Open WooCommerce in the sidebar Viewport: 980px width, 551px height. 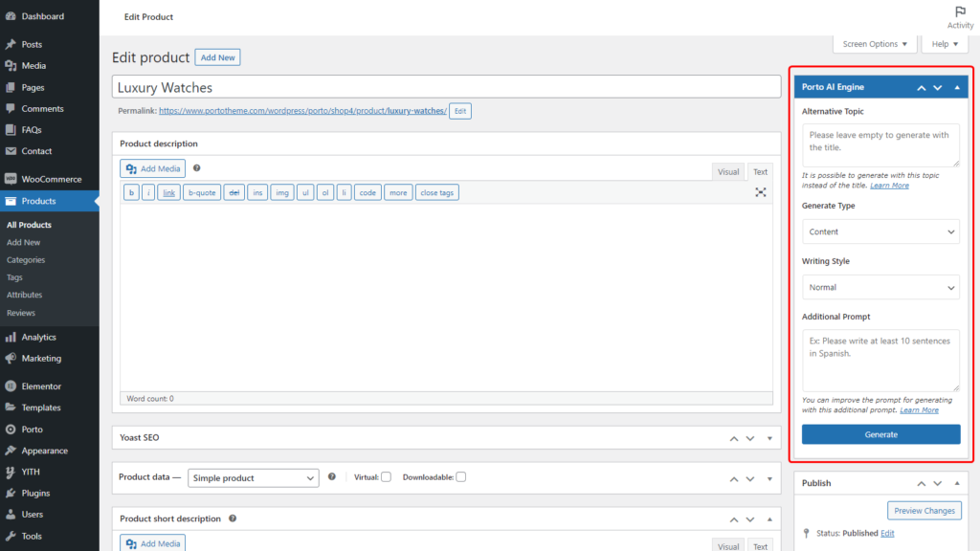[x=51, y=179]
